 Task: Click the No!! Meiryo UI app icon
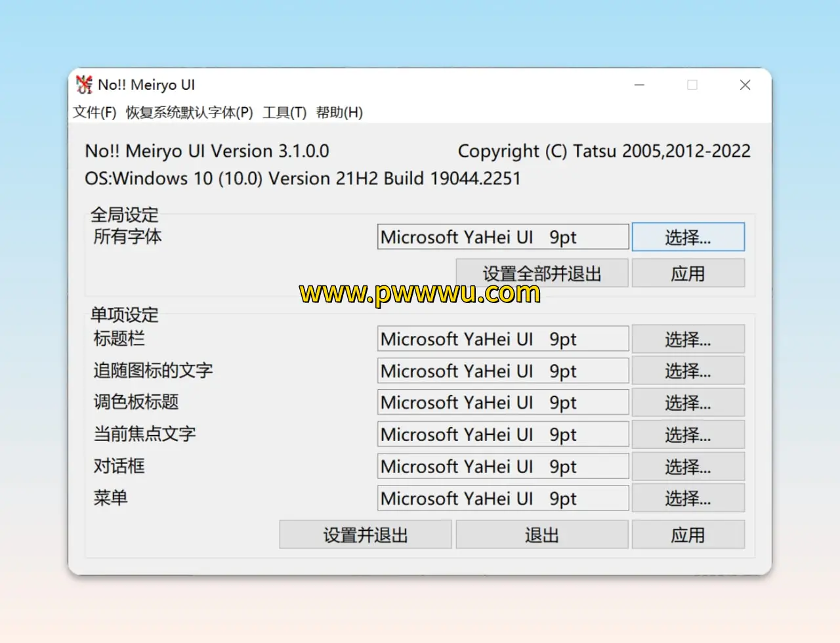point(84,85)
